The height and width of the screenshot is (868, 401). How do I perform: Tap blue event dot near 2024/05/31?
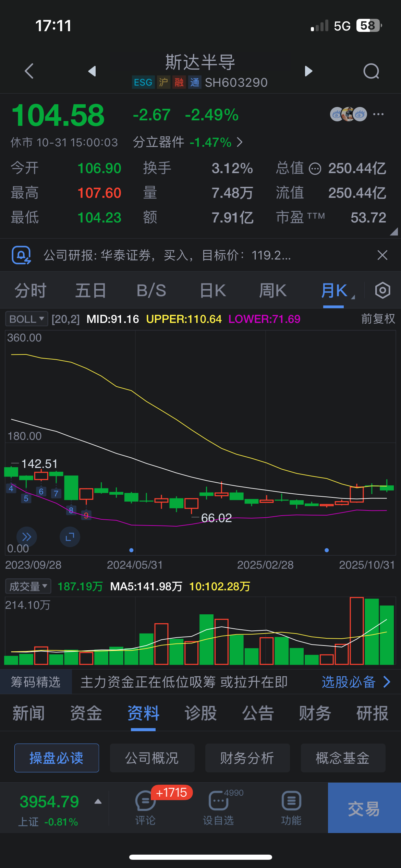pos(131,550)
